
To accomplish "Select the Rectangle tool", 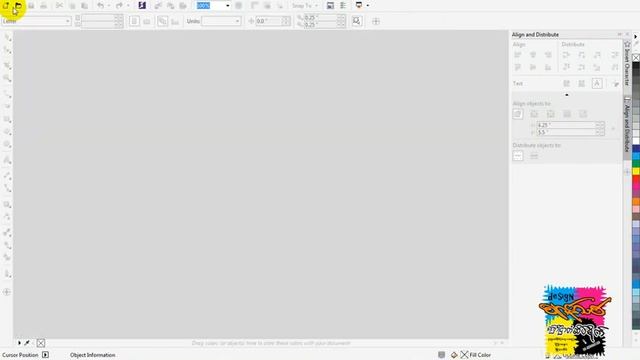I will [7, 120].
